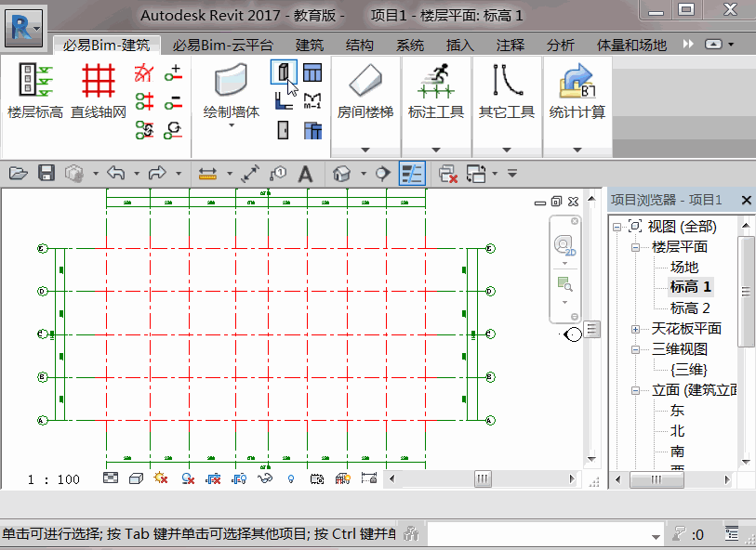This screenshot has height=550, width=756.
Task: Select the 直线轴网 straight grid tool
Action: click(99, 90)
